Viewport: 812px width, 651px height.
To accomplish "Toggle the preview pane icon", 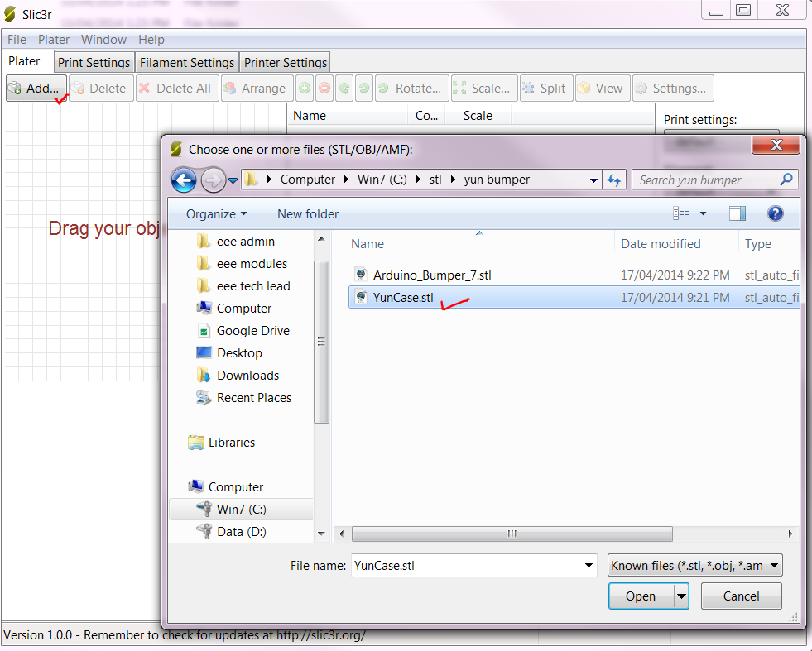I will pyautogui.click(x=737, y=213).
